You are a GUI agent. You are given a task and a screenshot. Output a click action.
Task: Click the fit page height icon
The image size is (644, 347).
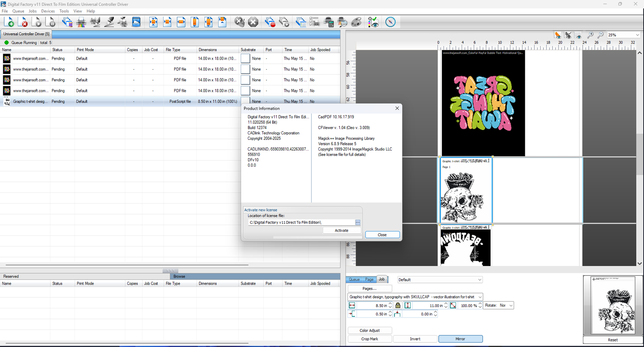coord(195,22)
